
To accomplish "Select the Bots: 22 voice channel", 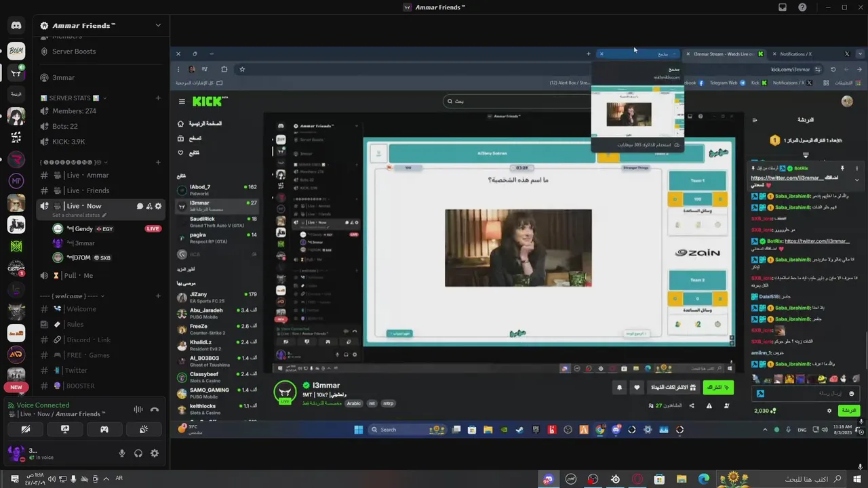I will 65,126.
